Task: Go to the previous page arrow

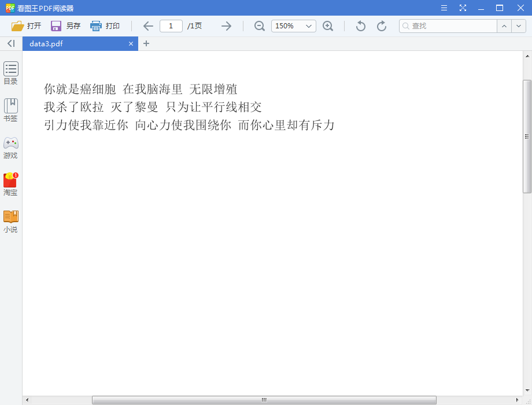Action: click(x=148, y=26)
